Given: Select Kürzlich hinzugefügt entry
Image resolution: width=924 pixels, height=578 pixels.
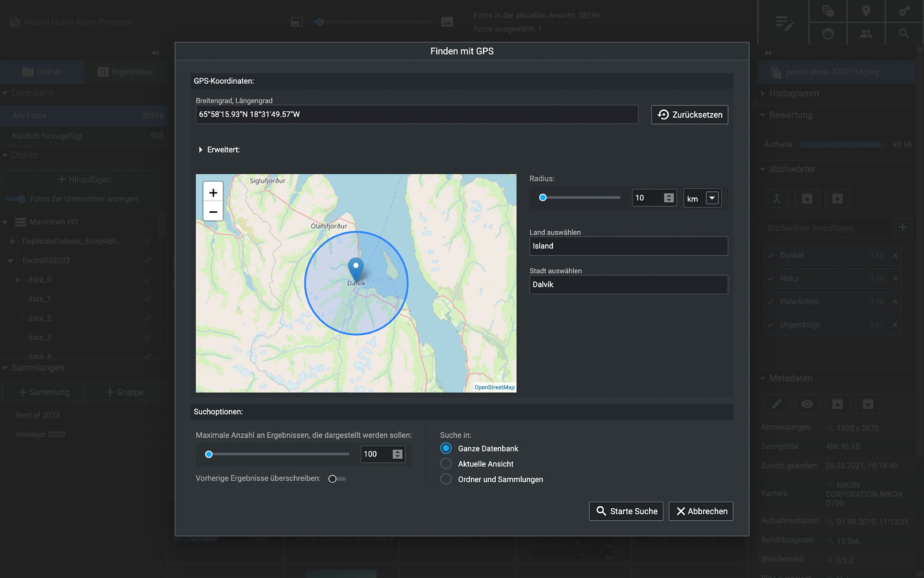Looking at the screenshot, I should point(83,135).
